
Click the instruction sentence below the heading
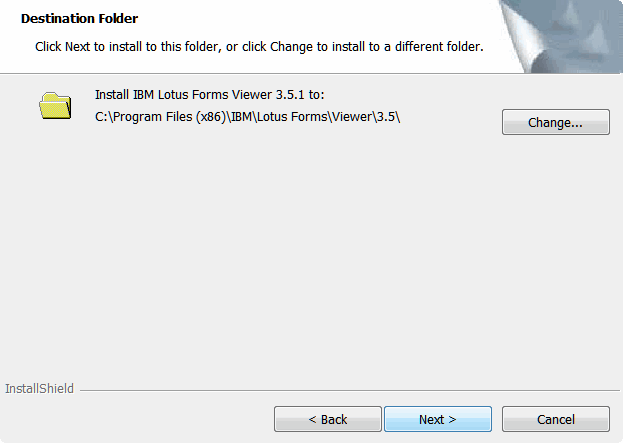tap(259, 47)
